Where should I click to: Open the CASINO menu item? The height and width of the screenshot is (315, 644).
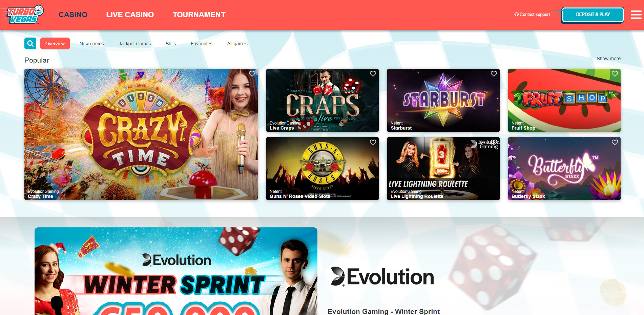[73, 15]
